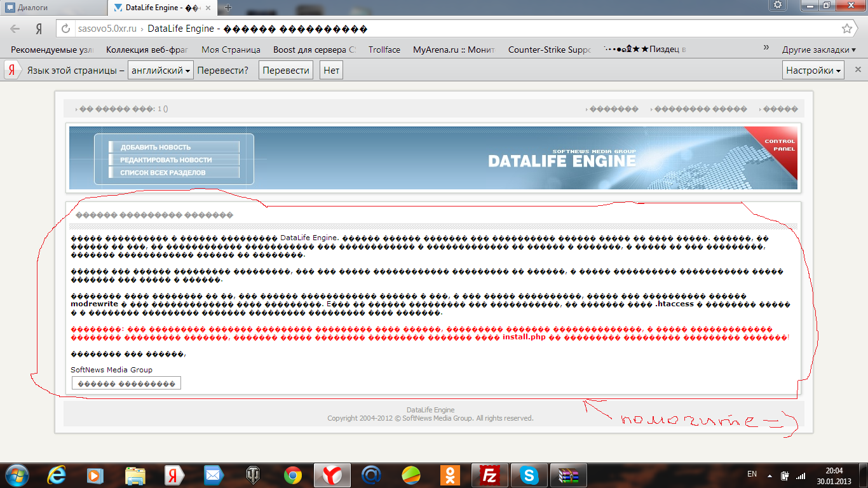Switch to FileZilla in the taskbar
Viewport: 868px width, 488px height.
[489, 475]
